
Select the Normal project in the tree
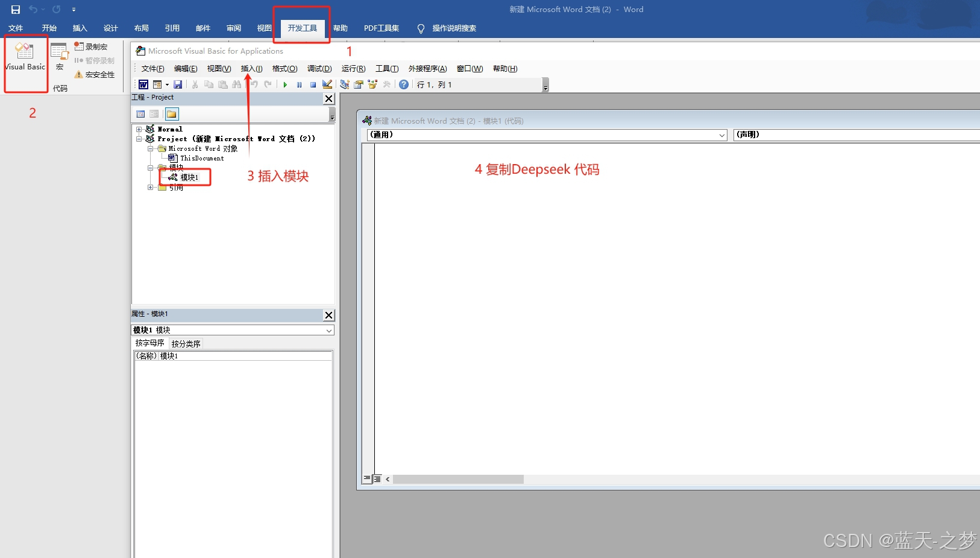(169, 129)
